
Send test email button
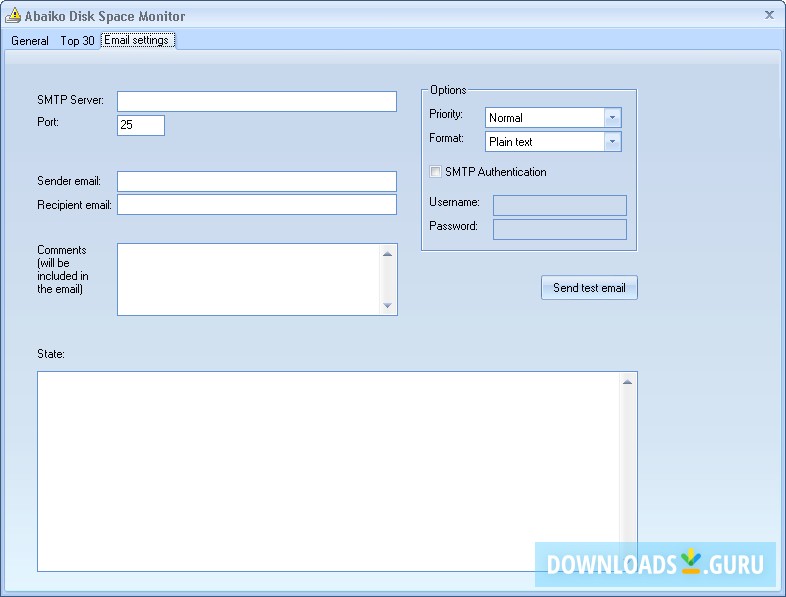(590, 288)
